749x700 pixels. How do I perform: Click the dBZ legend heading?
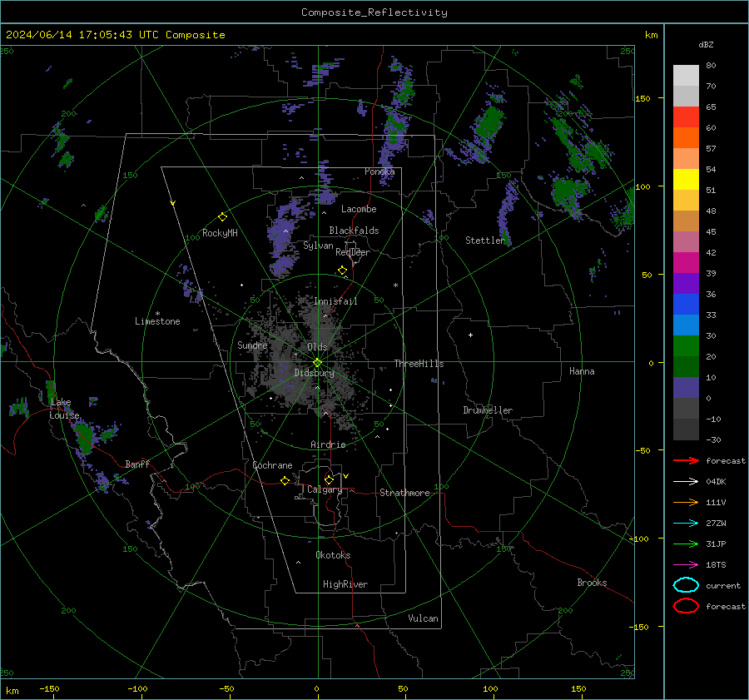(706, 44)
